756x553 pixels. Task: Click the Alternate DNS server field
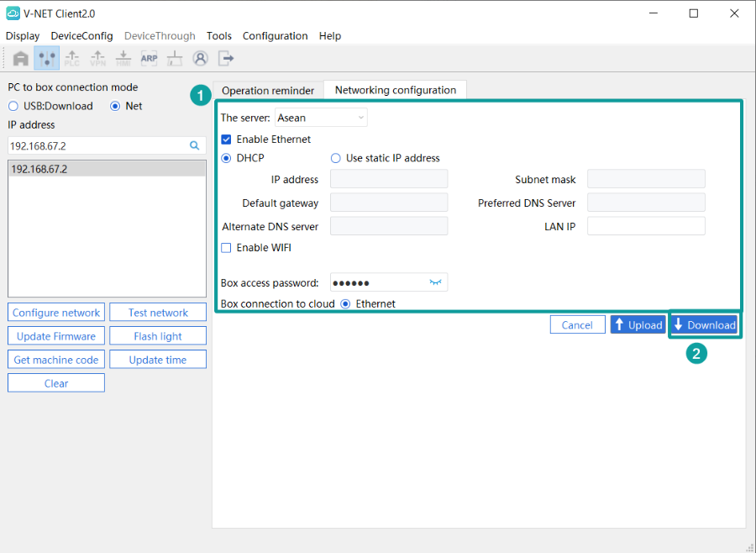[389, 226]
